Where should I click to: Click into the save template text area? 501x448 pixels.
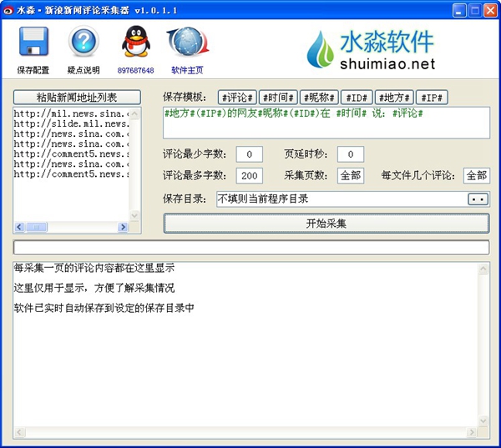tap(326, 123)
